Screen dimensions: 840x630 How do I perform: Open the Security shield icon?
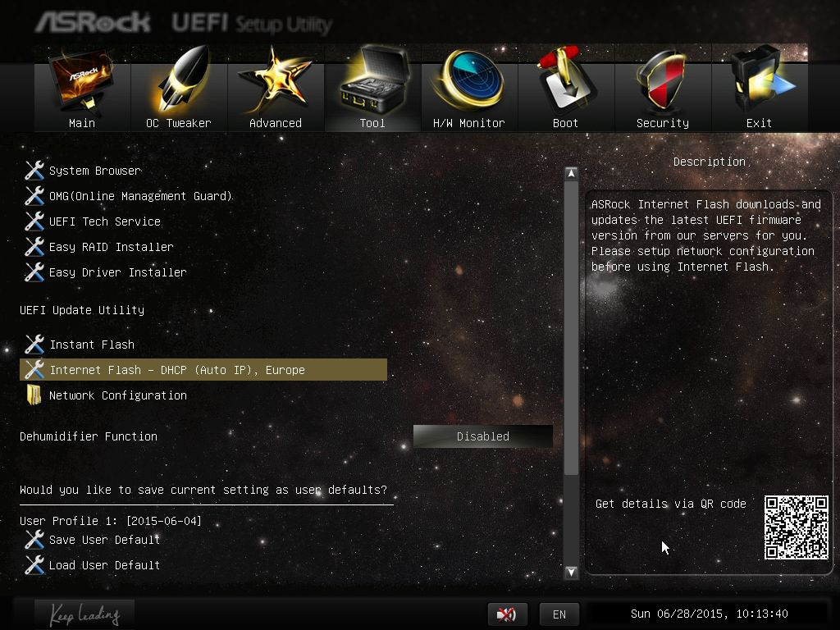pos(662,80)
